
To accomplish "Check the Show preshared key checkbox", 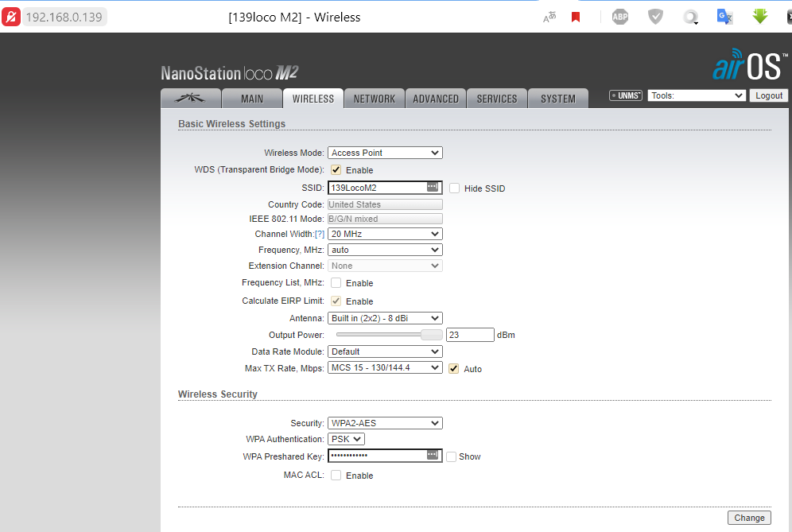I will [452, 456].
